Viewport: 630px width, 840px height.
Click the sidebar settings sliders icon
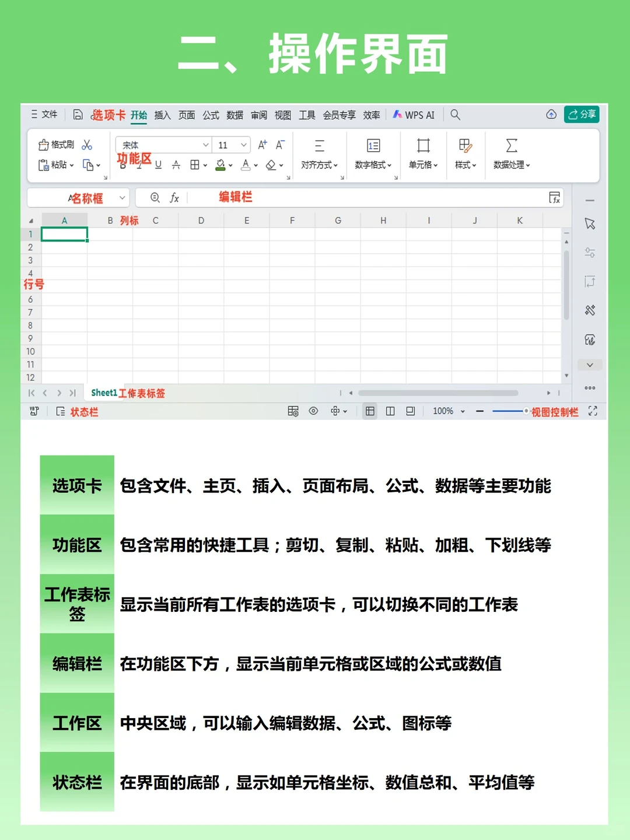click(590, 253)
